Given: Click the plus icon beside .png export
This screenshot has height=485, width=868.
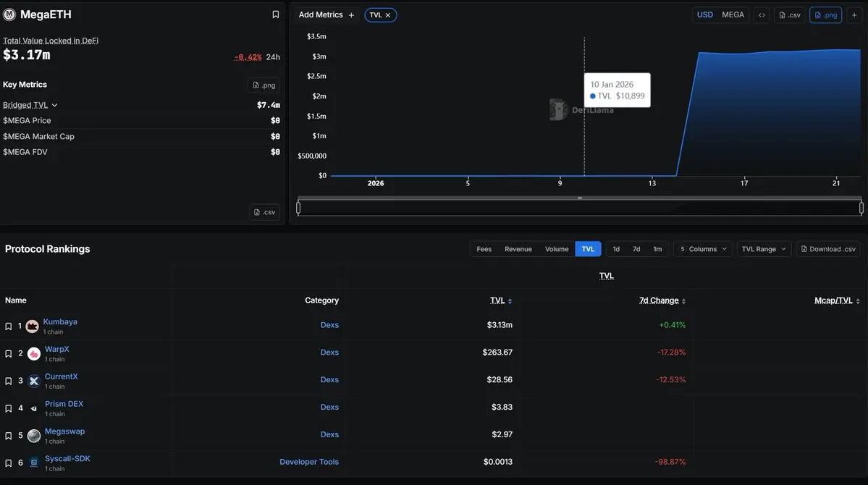Looking at the screenshot, I should pos(854,15).
